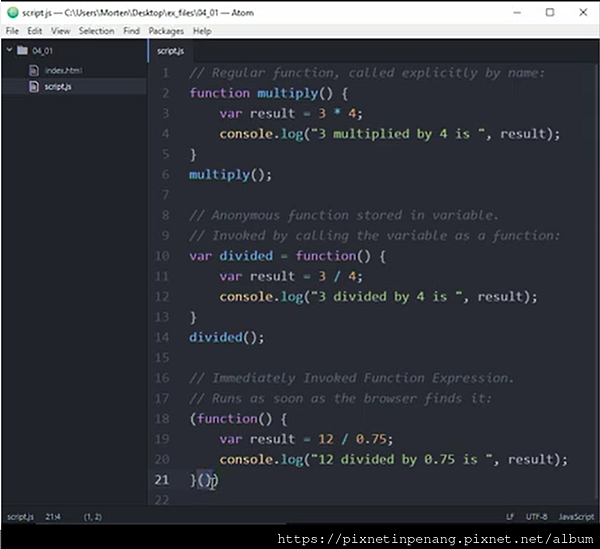Click the divided(); call on line 14
Image resolution: width=600 pixels, height=549 pixels.
[x=227, y=337]
